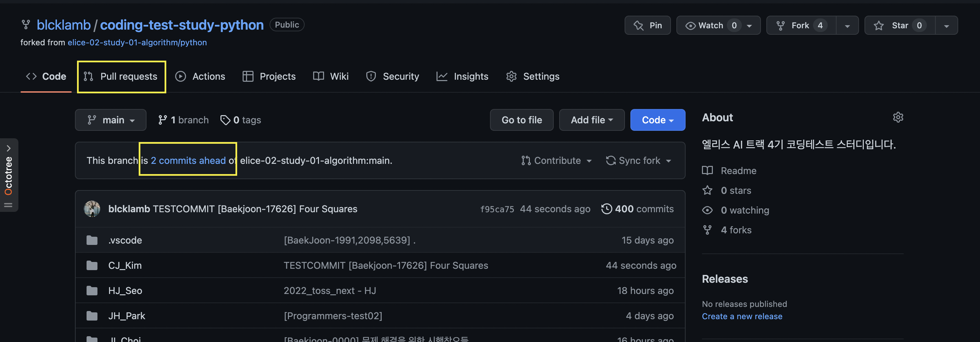Open the Add file dropdown

coord(592,120)
